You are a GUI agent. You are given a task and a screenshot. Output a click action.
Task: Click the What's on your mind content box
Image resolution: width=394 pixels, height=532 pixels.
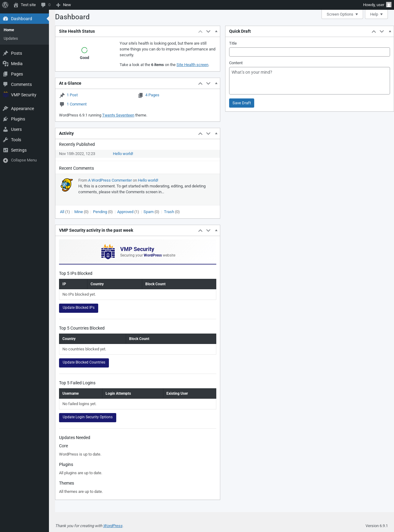pos(310,81)
